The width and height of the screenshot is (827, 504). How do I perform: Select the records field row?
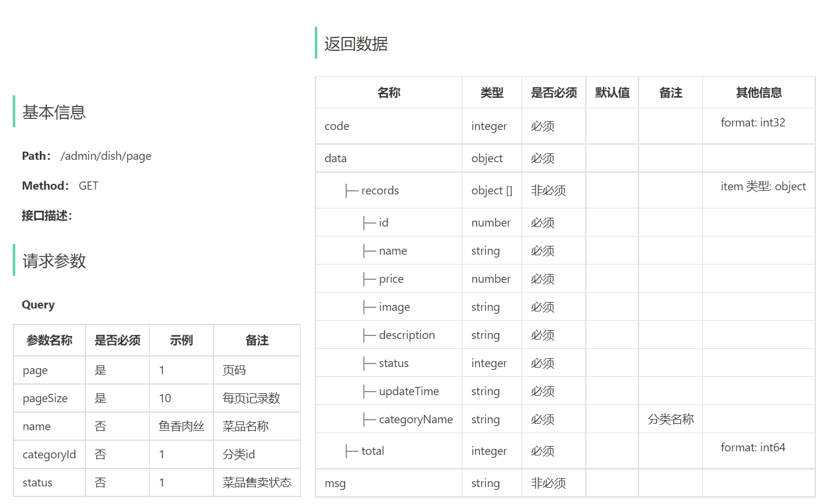point(565,190)
